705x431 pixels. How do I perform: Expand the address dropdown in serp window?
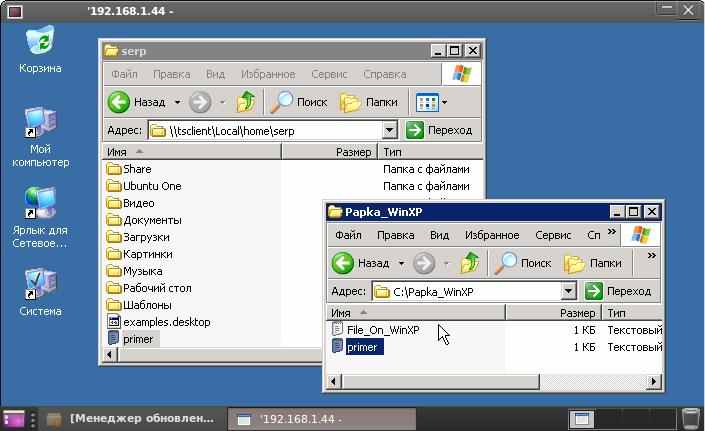(389, 131)
